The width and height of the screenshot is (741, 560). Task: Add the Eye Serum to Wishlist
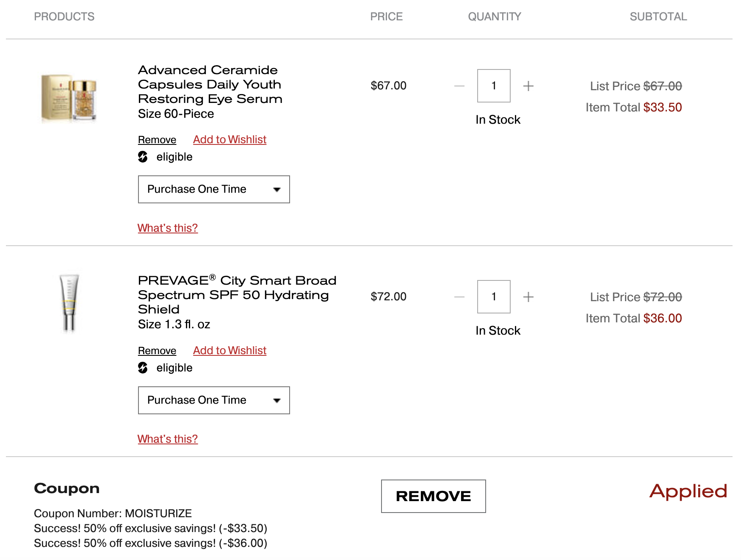point(229,140)
